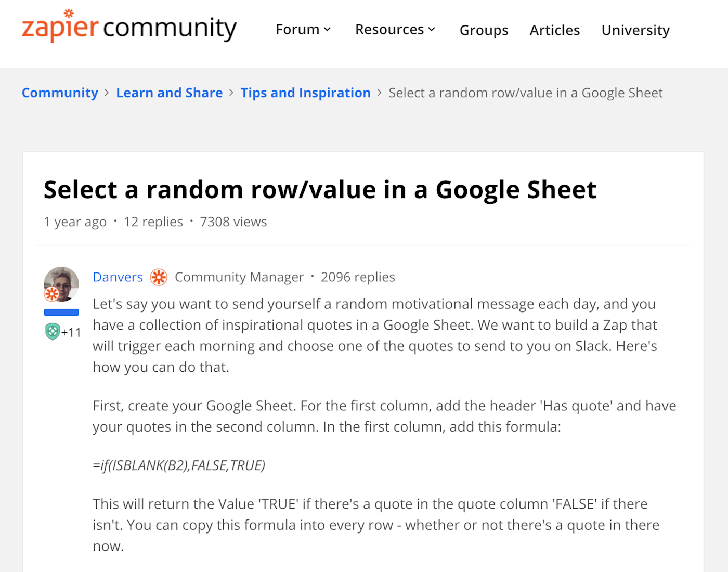Click the Zapier community logo
The height and width of the screenshot is (572, 728).
(129, 26)
